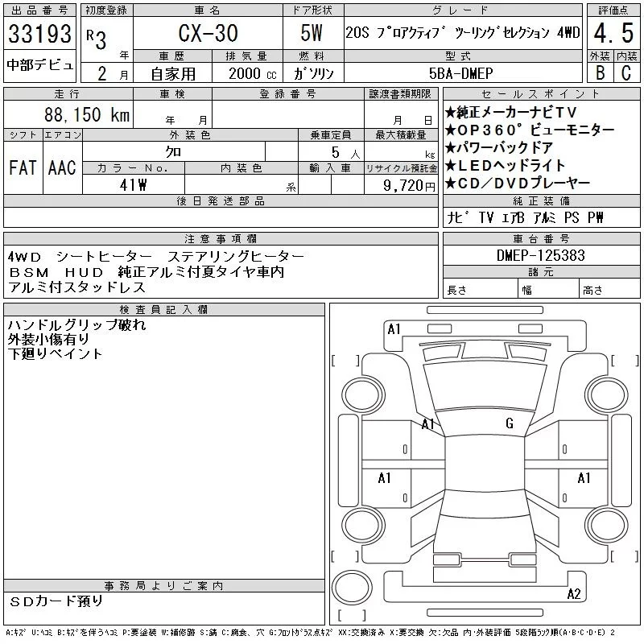The height and width of the screenshot is (644, 644).
Task: Click recycle deposit 9,720円
Action: pyautogui.click(x=409, y=186)
